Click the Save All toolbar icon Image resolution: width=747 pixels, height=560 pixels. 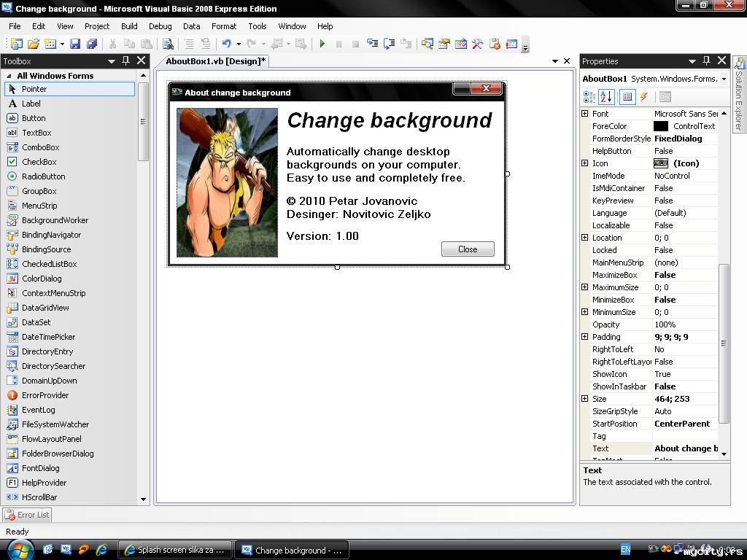tap(91, 44)
